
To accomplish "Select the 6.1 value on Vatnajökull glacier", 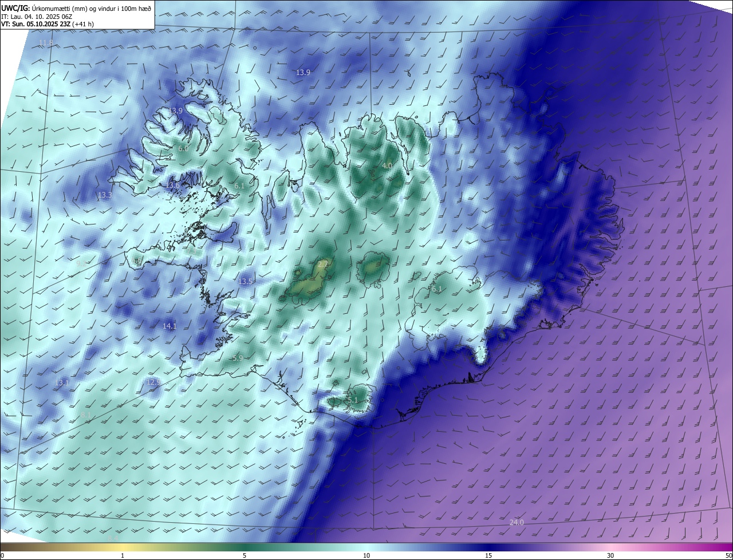I will 437,289.
